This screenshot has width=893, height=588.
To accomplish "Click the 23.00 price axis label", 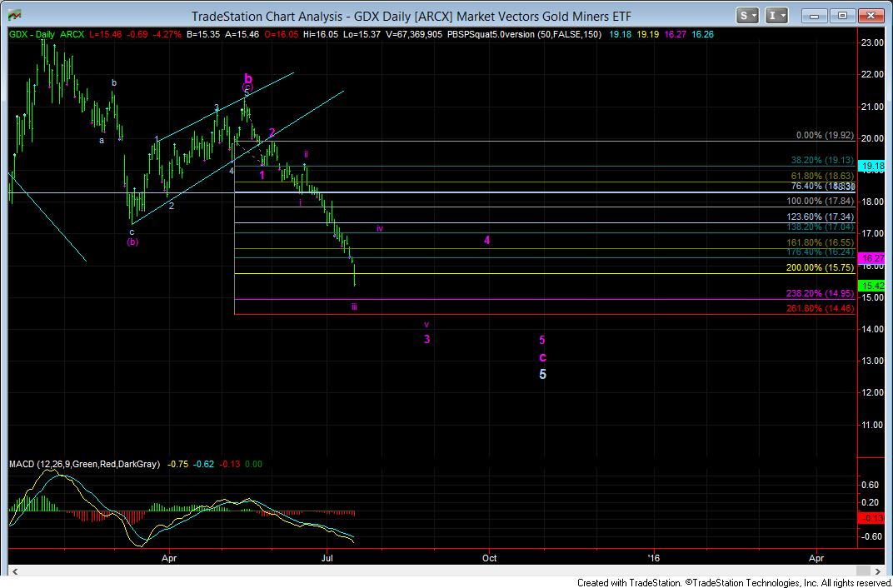I will coord(873,42).
